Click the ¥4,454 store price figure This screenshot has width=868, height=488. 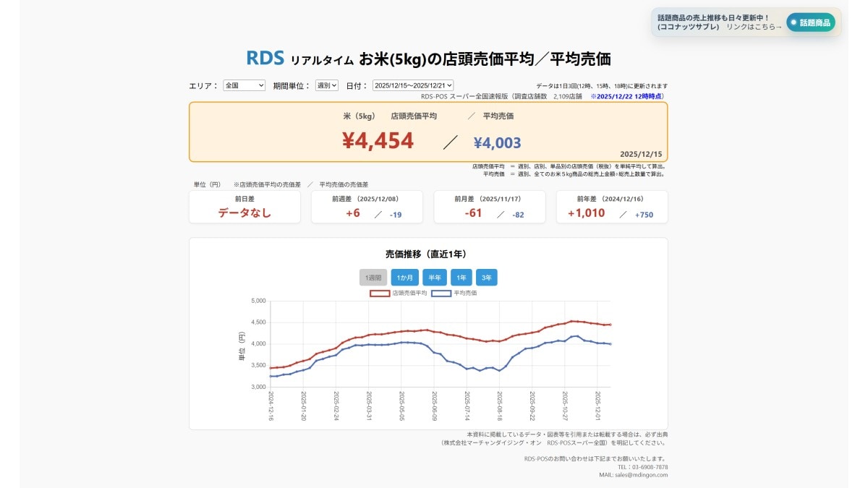[377, 139]
